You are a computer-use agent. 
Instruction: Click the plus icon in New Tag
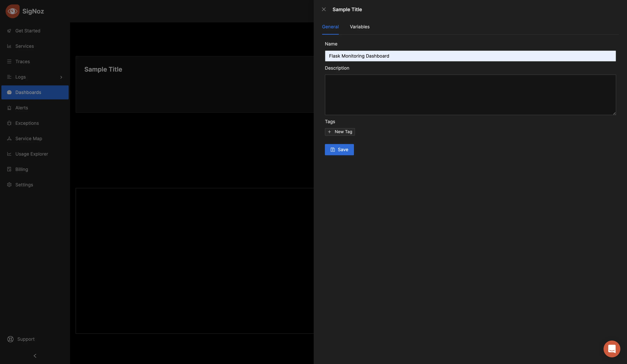[329, 132]
